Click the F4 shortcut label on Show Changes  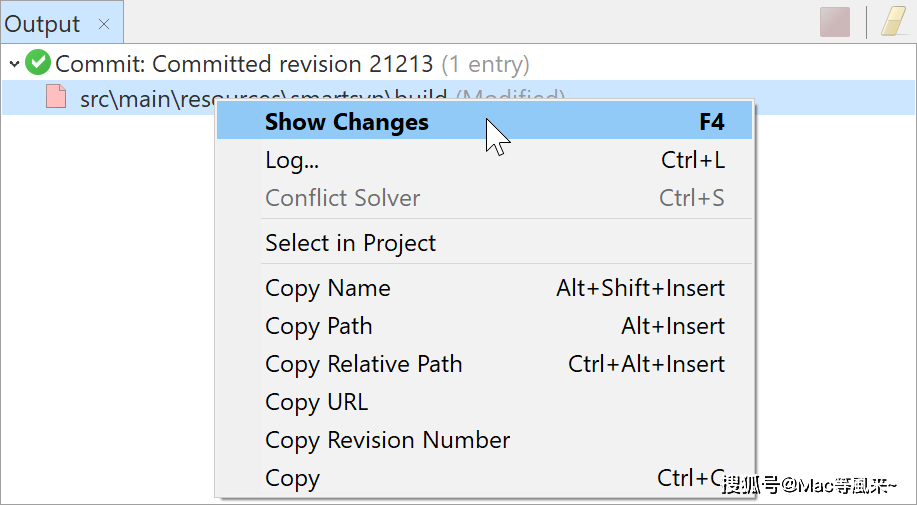click(712, 122)
